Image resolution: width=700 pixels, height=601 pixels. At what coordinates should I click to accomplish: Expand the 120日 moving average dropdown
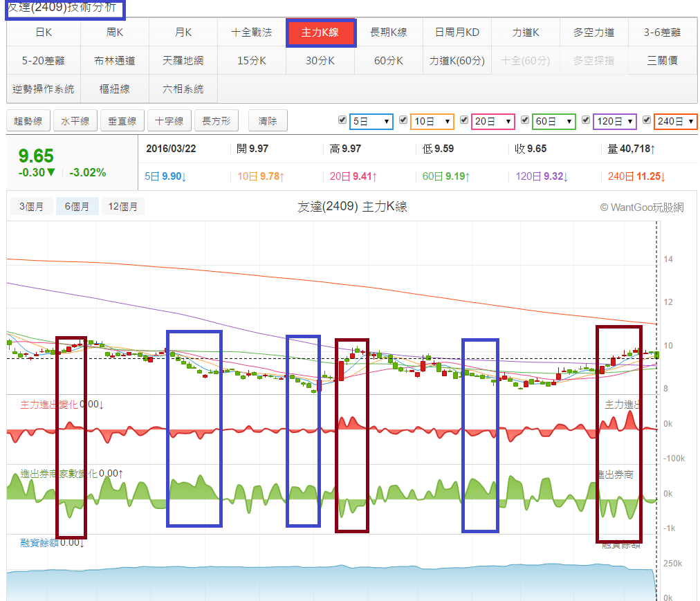[614, 122]
